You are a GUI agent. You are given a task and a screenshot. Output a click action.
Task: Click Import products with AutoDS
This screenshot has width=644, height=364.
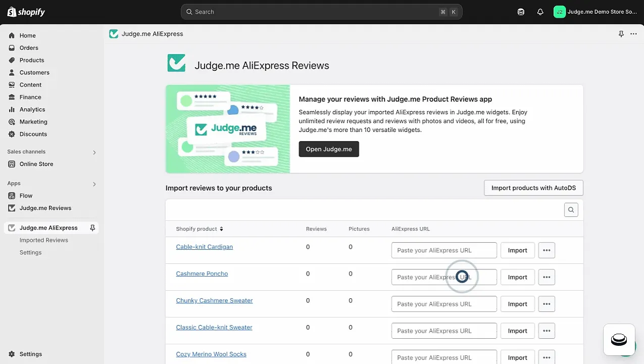click(x=533, y=188)
